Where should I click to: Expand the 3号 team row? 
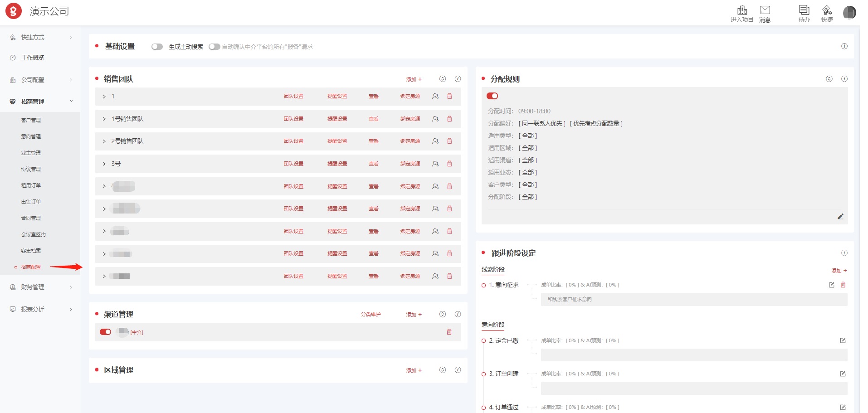(104, 164)
